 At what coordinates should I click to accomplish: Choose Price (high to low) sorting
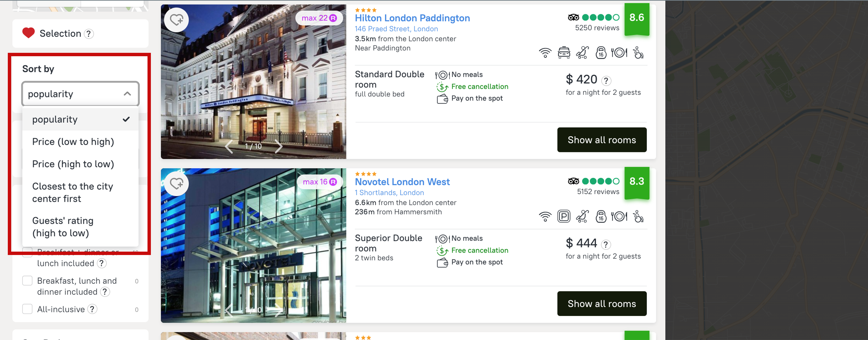click(73, 164)
